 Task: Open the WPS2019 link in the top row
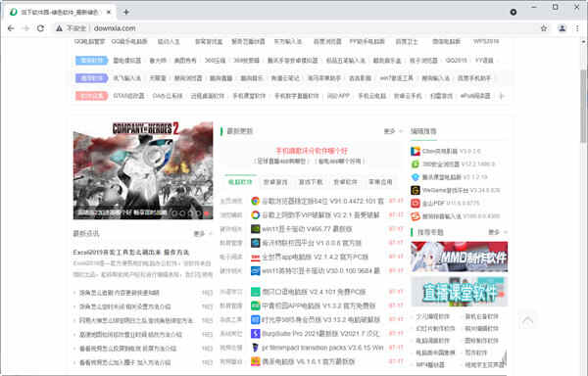(x=486, y=41)
